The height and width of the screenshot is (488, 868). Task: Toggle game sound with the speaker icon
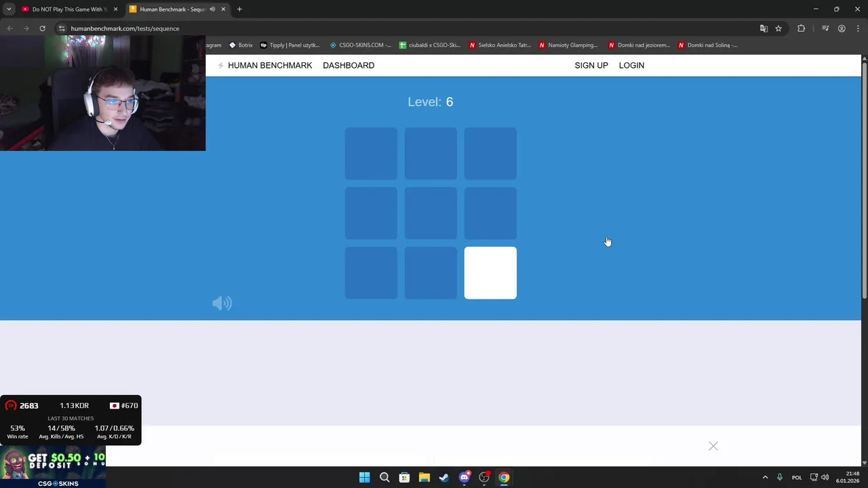tap(222, 303)
